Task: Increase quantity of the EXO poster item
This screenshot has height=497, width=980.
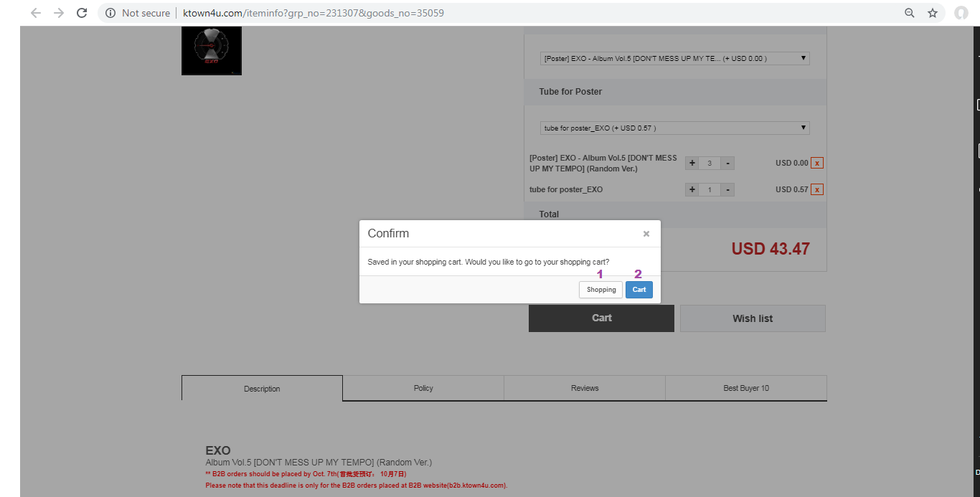Action: click(x=692, y=164)
